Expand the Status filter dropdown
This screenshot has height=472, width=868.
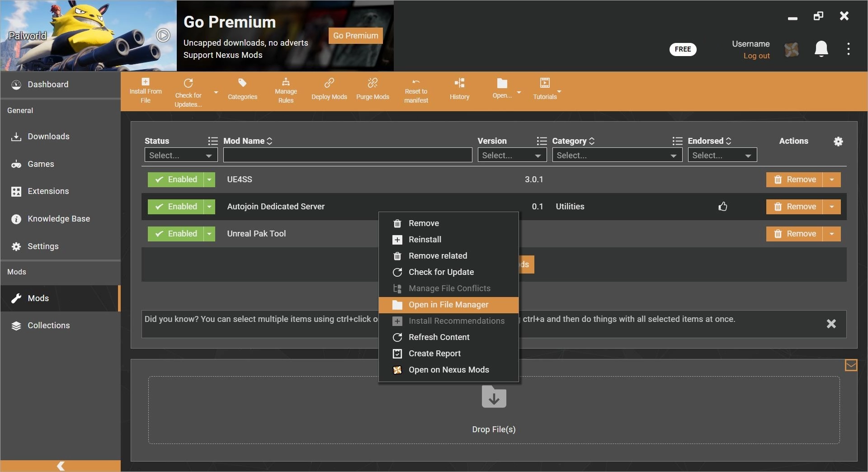[181, 155]
